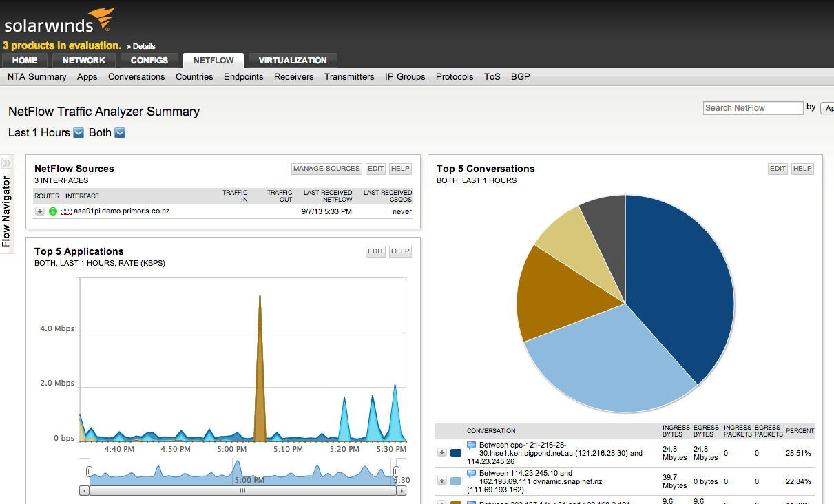This screenshot has width=834, height=504.
Task: Click HELP in Top 5 Conversations panel
Action: click(x=802, y=169)
